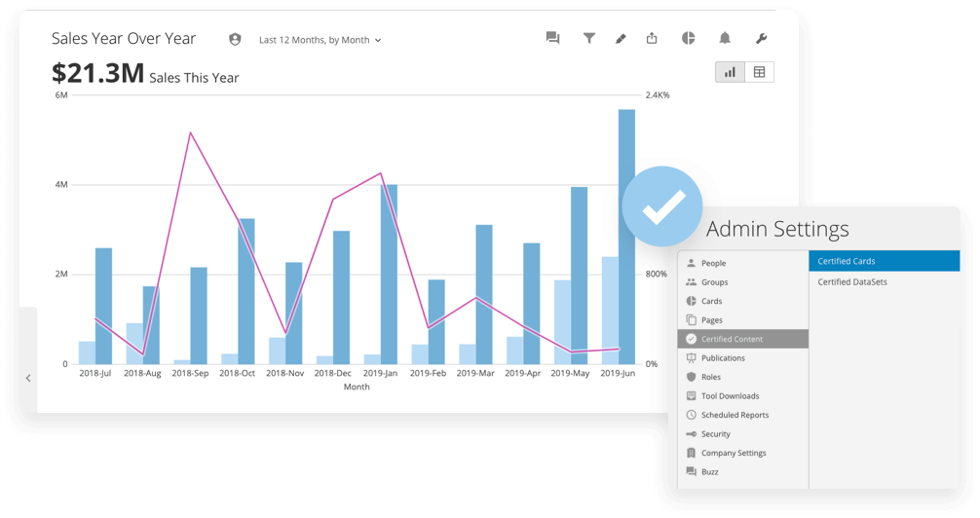Screen dimensions: 980x518
Task: Open Buzz in Admin Settings
Action: click(x=743, y=472)
